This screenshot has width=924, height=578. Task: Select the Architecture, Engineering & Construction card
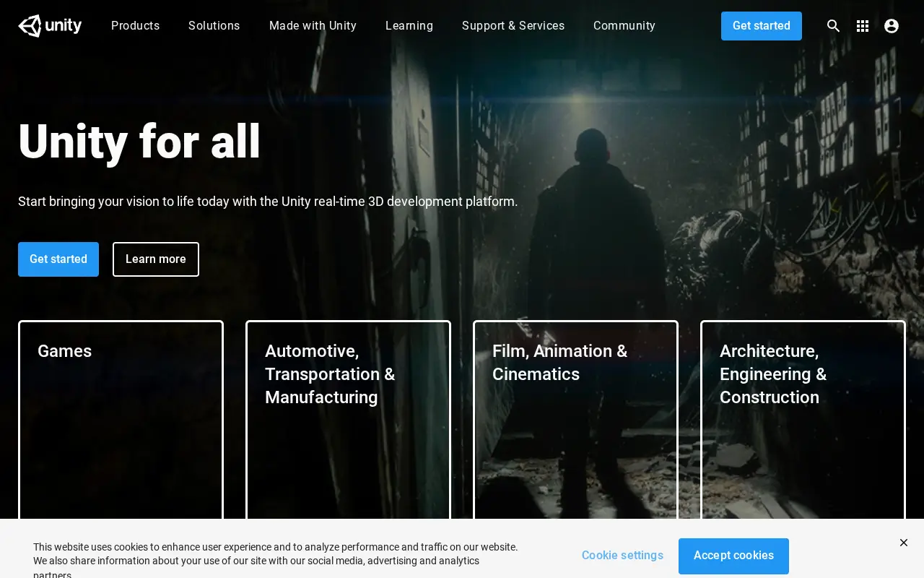tap(803, 419)
